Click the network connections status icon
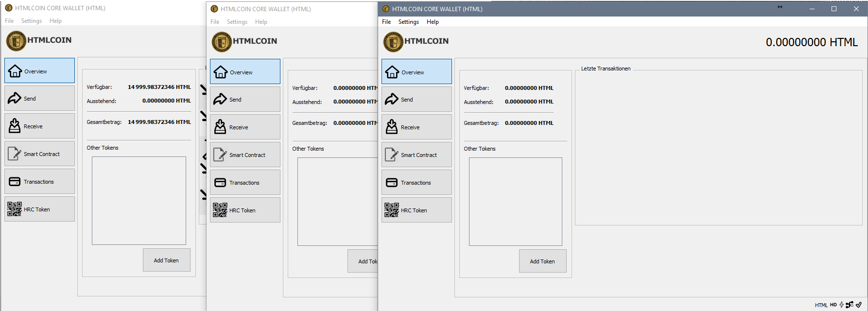Screen dimensions: 868x311 [x=850, y=305]
